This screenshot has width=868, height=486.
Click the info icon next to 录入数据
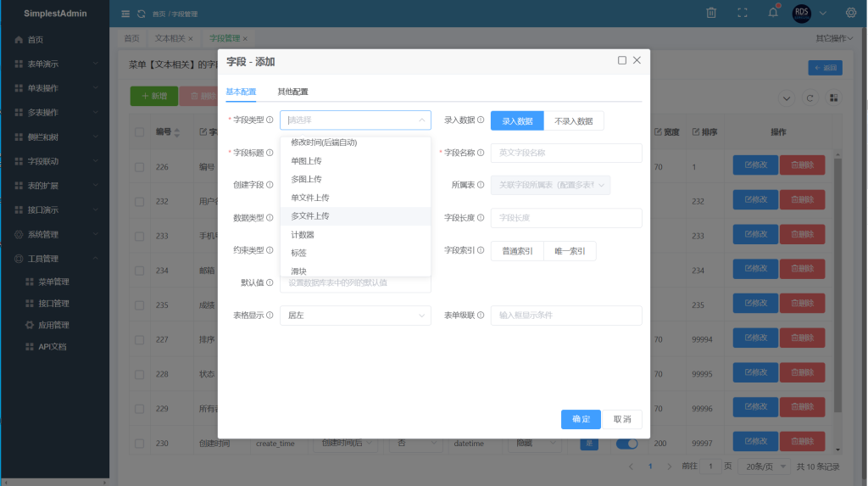[x=481, y=120]
